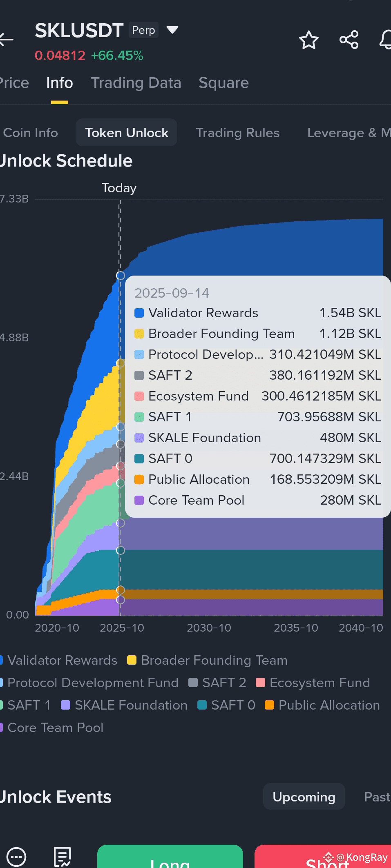Viewport: 391px width, 868px height.
Task: Toggle SKALE Foundation legend series
Action: [124, 705]
